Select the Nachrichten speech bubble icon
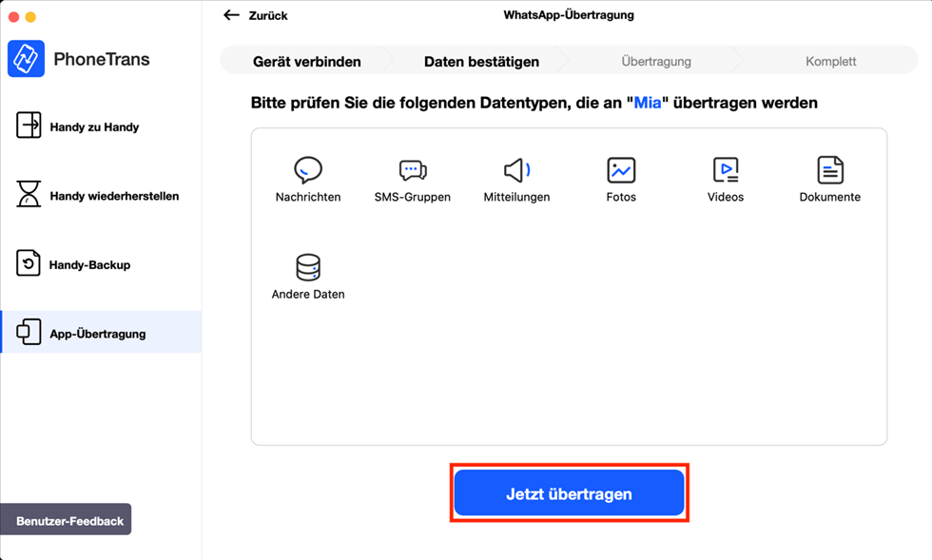932x560 pixels. click(x=308, y=170)
